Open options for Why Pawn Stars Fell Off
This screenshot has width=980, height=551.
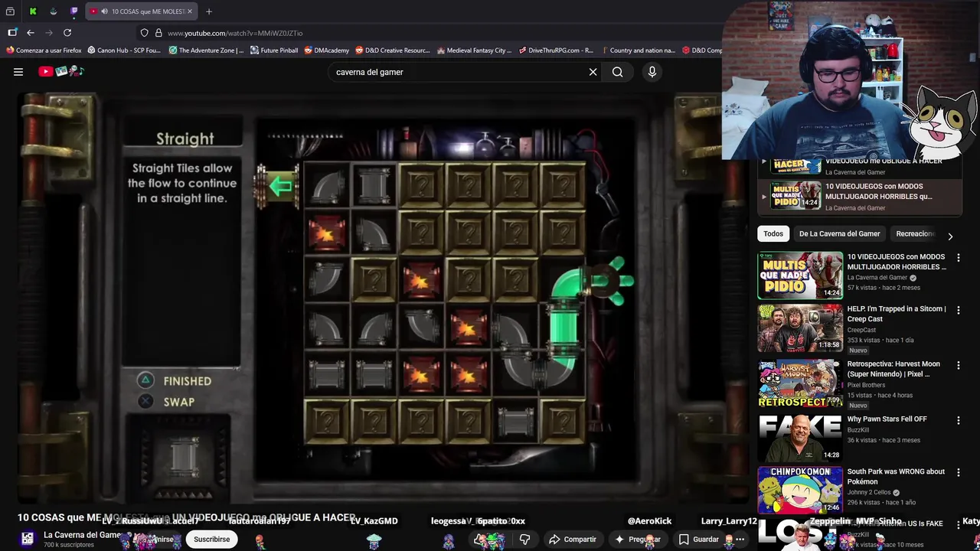(x=958, y=420)
